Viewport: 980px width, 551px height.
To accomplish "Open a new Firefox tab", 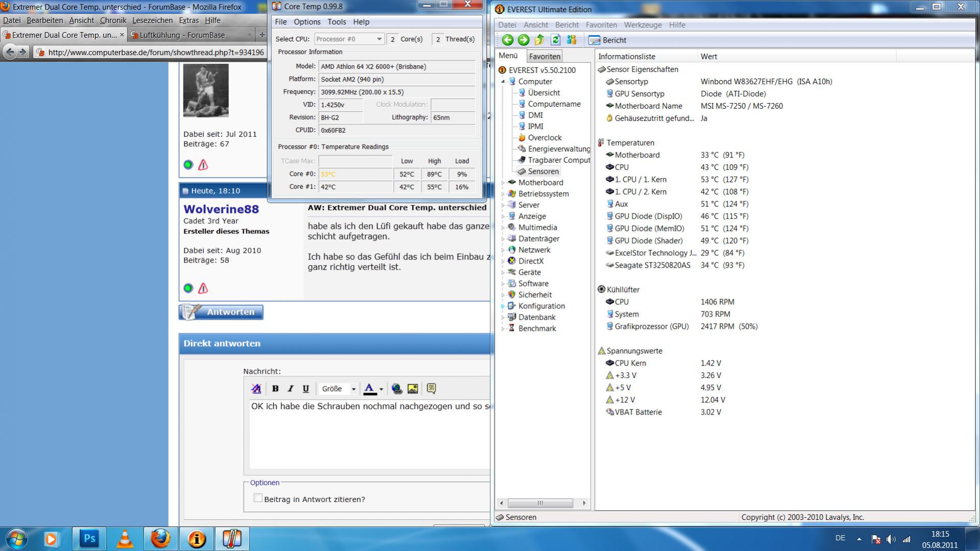I will pyautogui.click(x=262, y=35).
